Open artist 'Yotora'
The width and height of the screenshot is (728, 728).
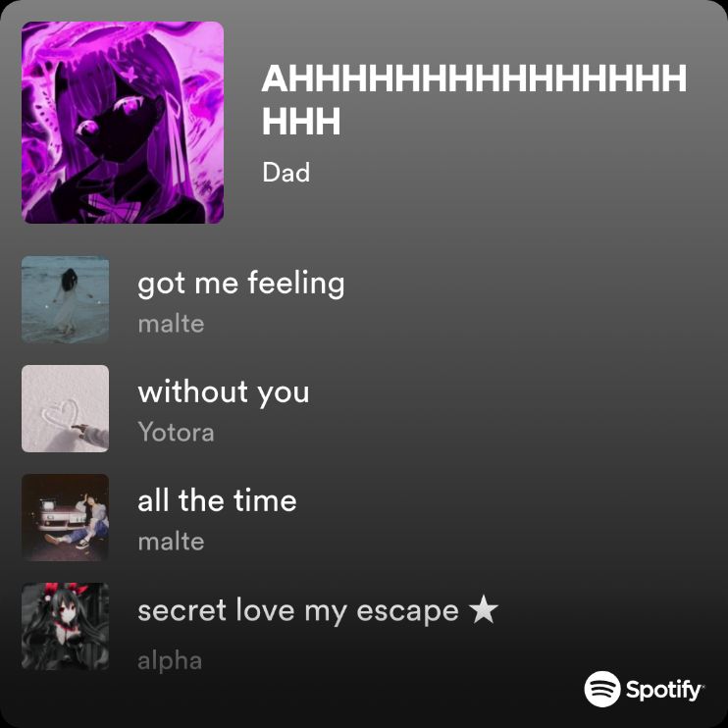[176, 433]
